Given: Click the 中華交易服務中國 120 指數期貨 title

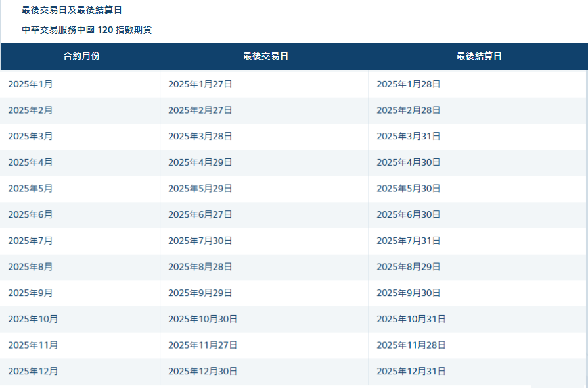Looking at the screenshot, I should [x=87, y=30].
